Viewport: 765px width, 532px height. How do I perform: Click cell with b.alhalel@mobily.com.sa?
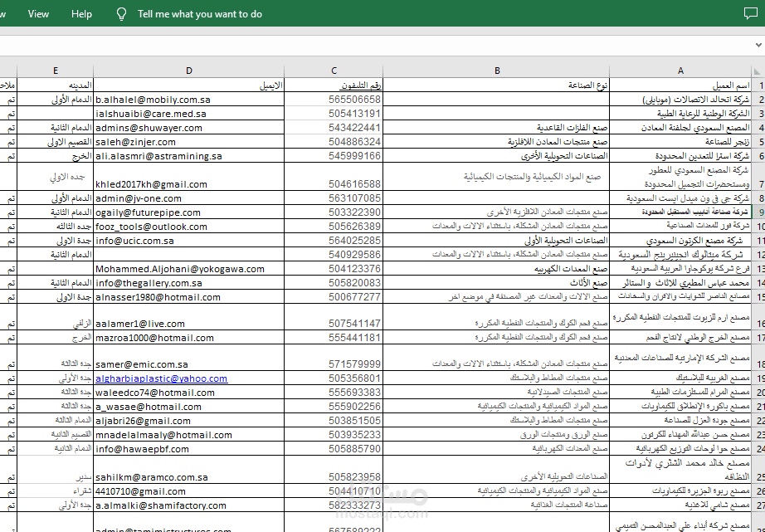tap(189, 100)
